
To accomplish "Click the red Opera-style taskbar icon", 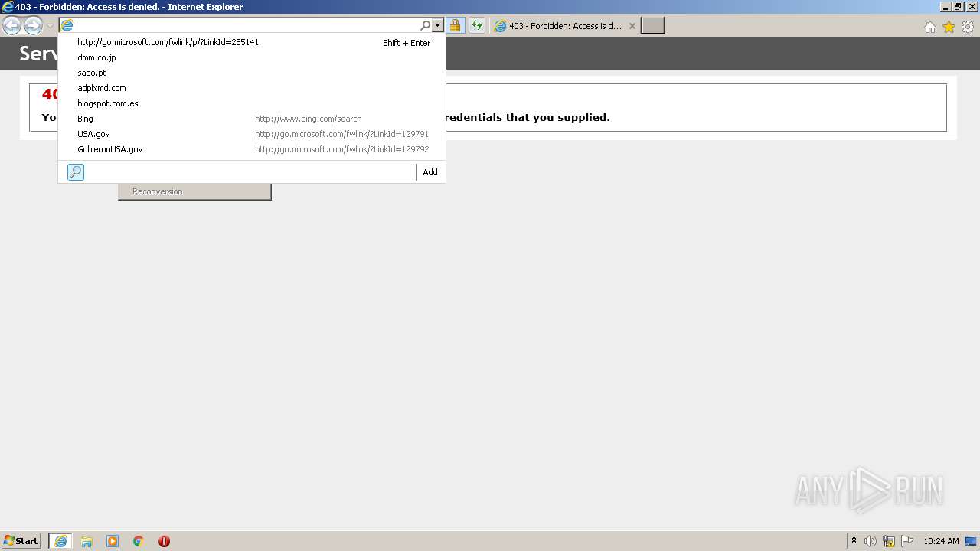I will pyautogui.click(x=164, y=541).
